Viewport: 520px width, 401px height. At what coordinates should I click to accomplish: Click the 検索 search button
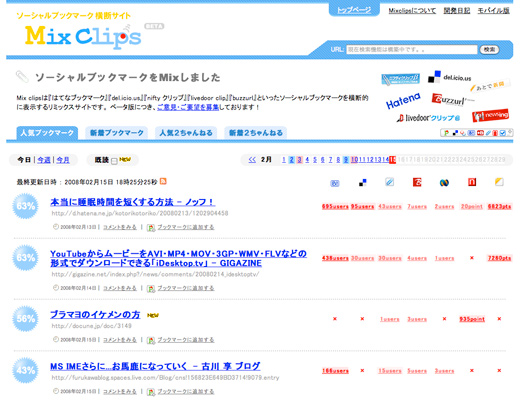click(x=489, y=50)
